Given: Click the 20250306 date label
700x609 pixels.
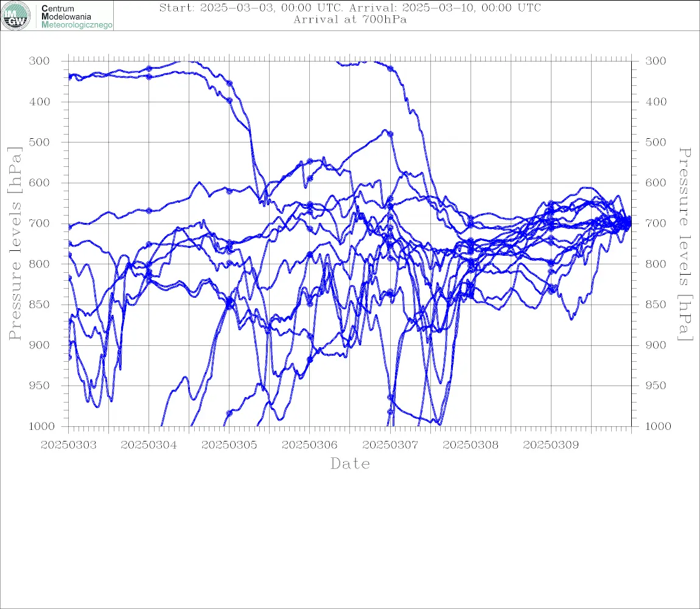Looking at the screenshot, I should (309, 445).
